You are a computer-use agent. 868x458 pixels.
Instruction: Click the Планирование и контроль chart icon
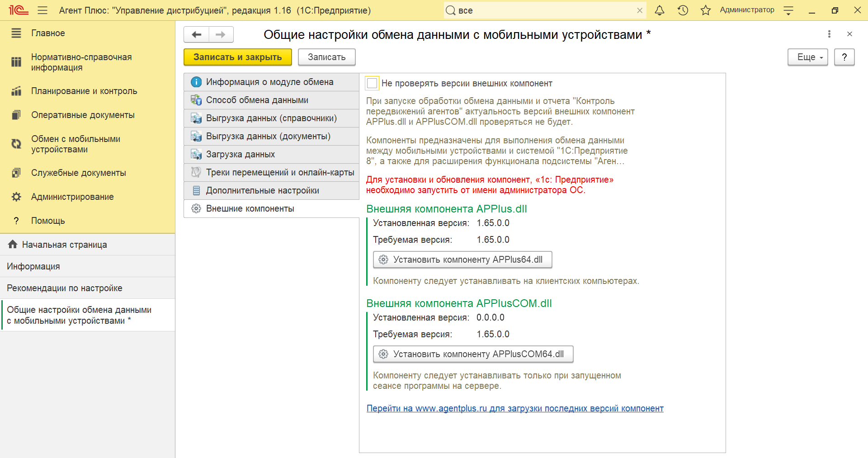pos(16,91)
